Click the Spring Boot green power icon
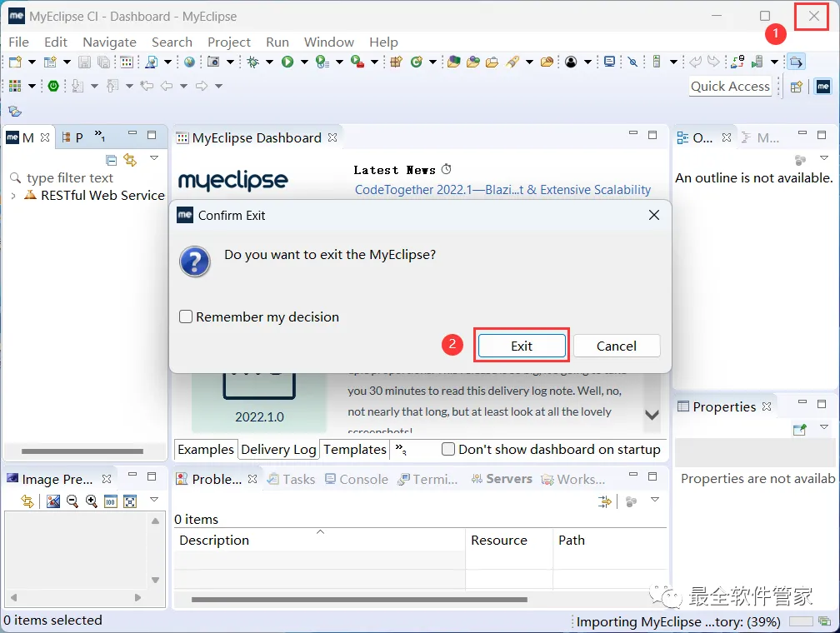Image resolution: width=840 pixels, height=633 pixels. point(53,86)
